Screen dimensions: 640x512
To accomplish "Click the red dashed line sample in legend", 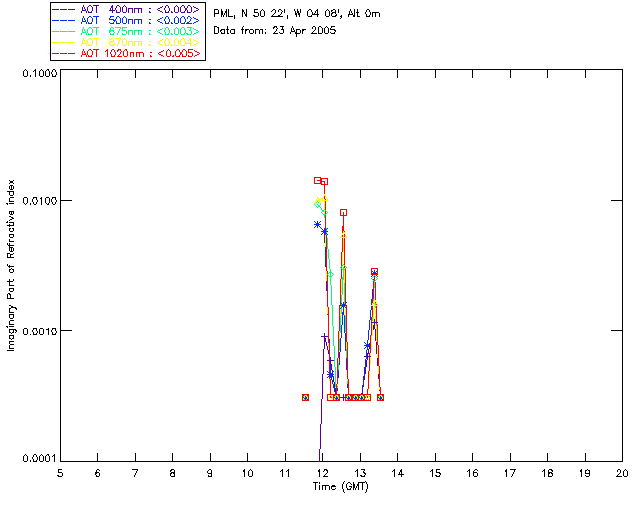I will pyautogui.click(x=64, y=53).
